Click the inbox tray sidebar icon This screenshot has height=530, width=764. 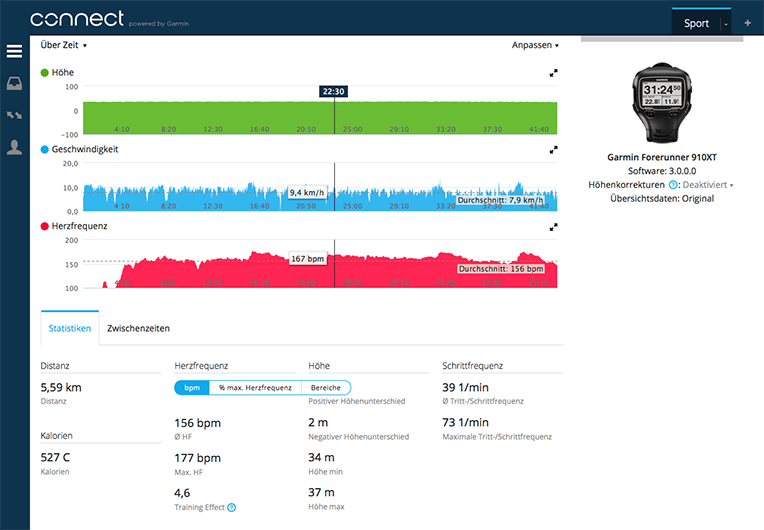pos(14,83)
